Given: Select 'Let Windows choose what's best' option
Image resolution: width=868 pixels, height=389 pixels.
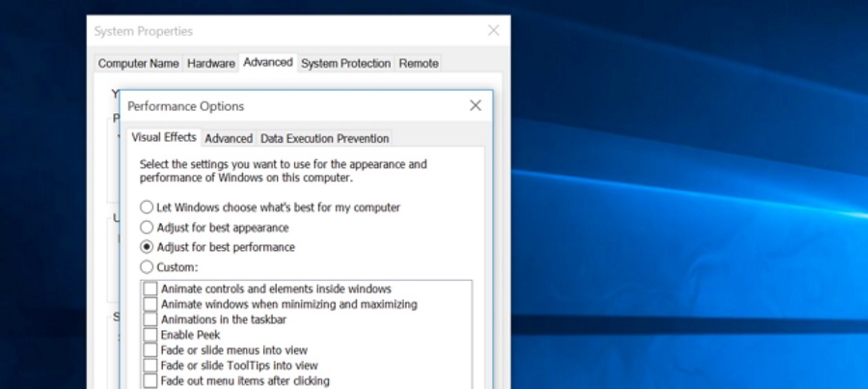Looking at the screenshot, I should [147, 208].
